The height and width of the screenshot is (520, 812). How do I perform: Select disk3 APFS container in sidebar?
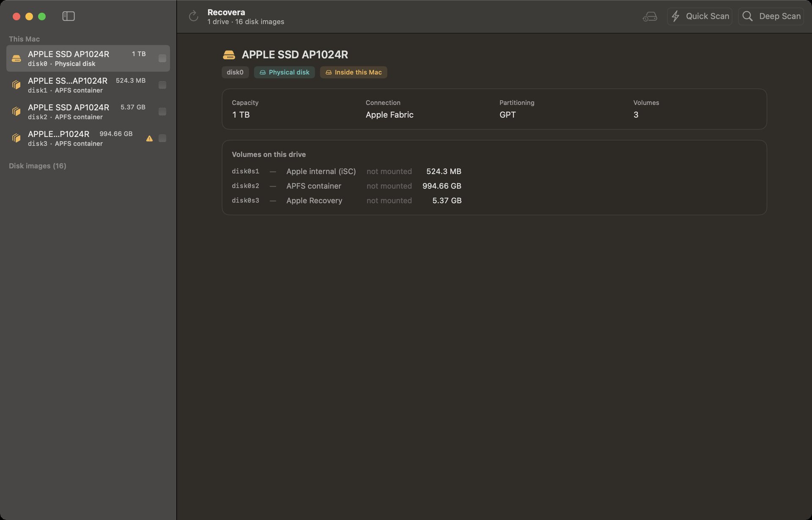pos(88,138)
